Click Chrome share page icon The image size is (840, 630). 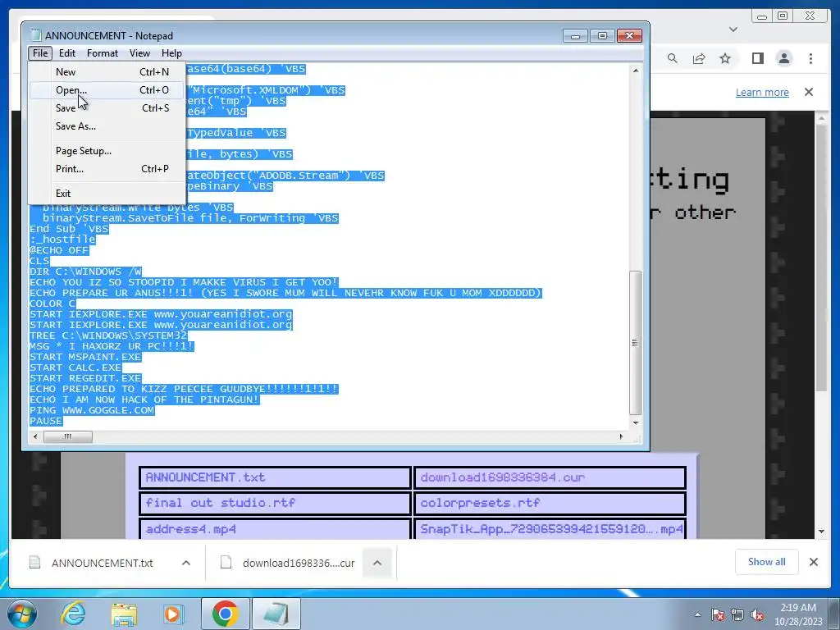pos(699,58)
